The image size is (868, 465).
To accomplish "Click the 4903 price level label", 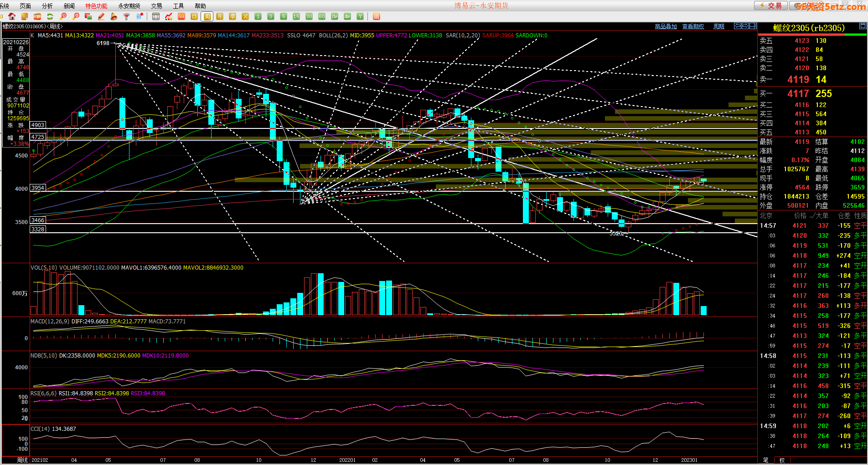I will pos(38,125).
